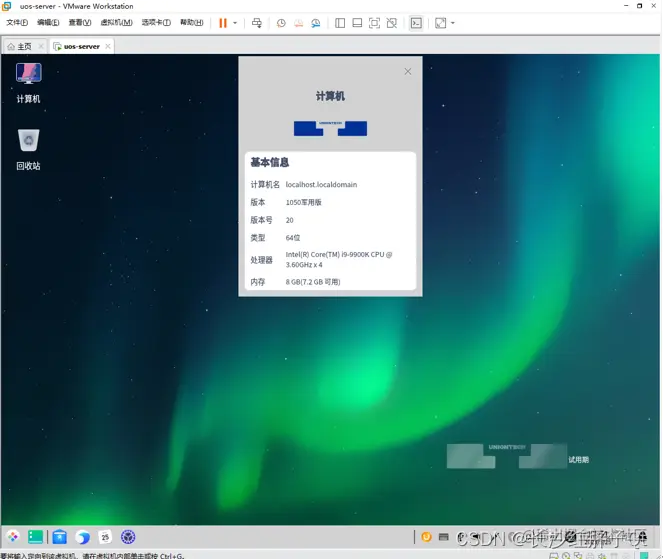Open the 选项卡(T) menu
Viewport: 663px width, 559px height.
pyautogui.click(x=156, y=22)
